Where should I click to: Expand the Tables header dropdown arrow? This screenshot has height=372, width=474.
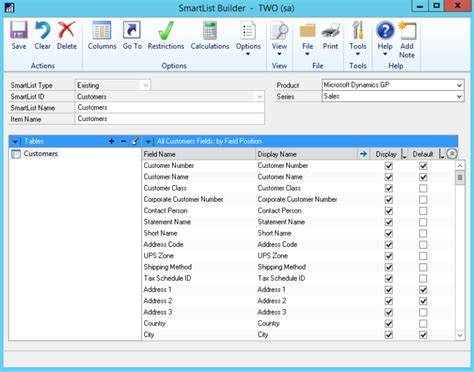15,141
